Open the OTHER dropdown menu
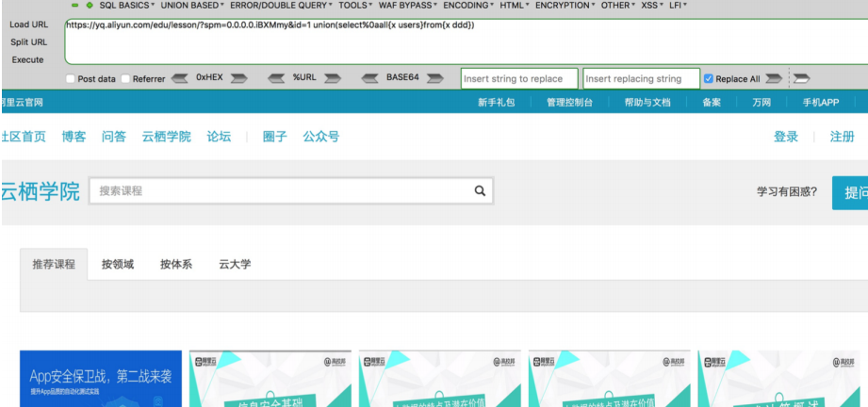 (x=617, y=6)
